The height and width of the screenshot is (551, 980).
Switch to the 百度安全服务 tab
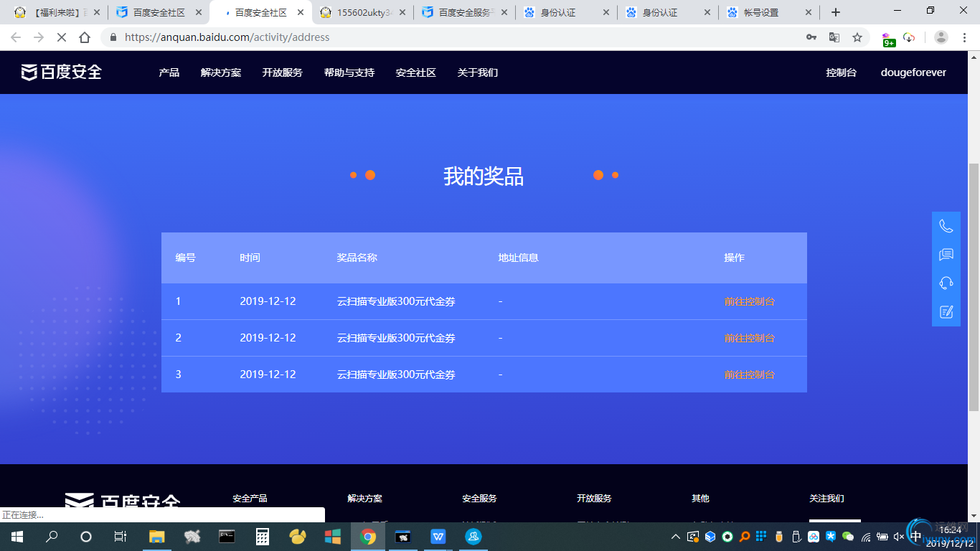465,12
